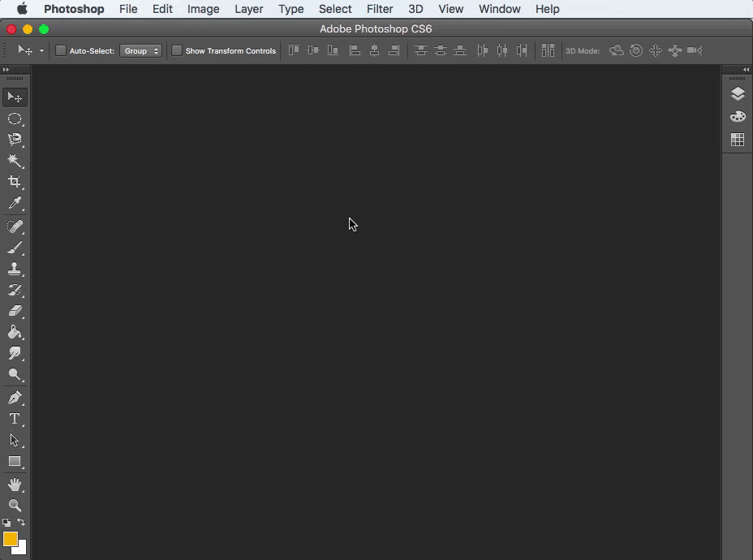Select the Zoom tool in toolbox

15,506
